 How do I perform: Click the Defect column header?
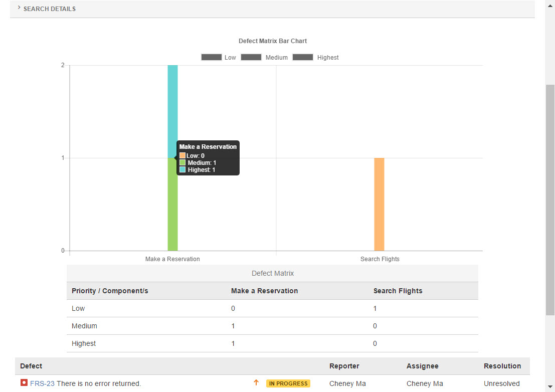point(31,366)
